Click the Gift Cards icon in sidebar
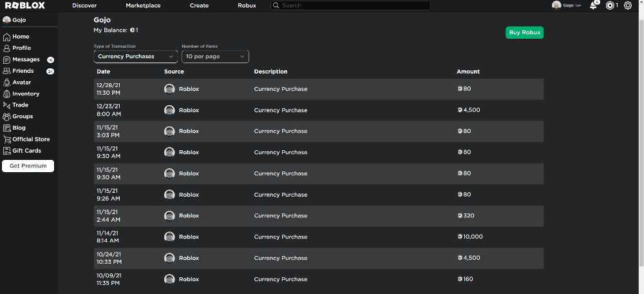Viewport: 644px width, 294px height. pyautogui.click(x=6, y=150)
